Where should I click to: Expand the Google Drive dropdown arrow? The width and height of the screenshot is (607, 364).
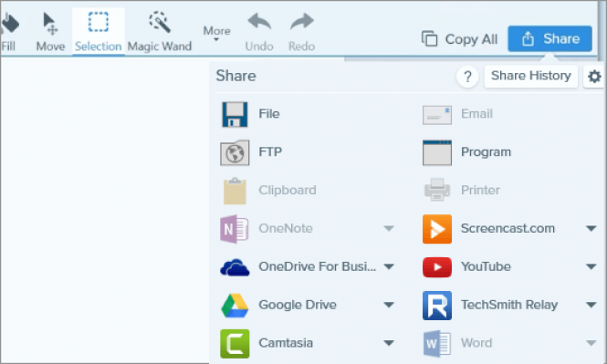[389, 305]
